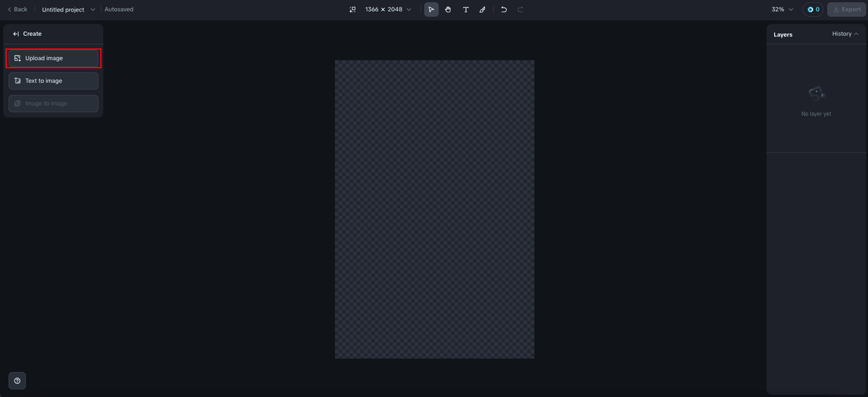Open the 32% zoom dropdown

point(782,9)
